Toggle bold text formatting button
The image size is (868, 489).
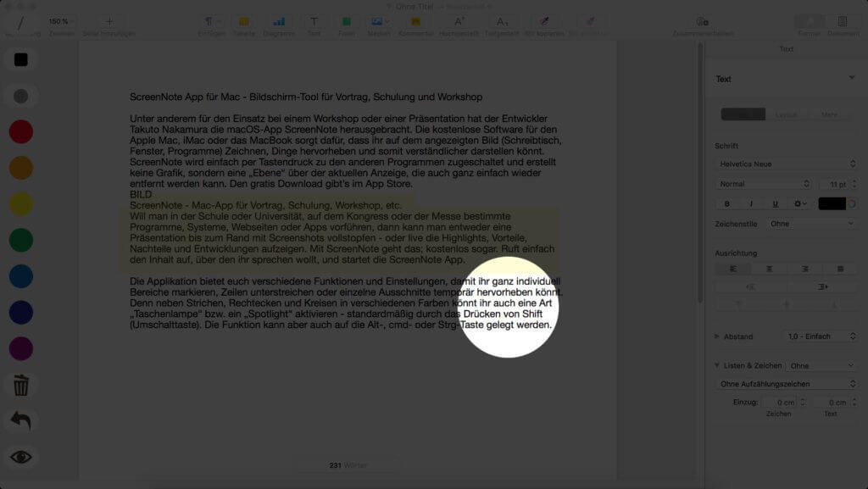(x=726, y=203)
